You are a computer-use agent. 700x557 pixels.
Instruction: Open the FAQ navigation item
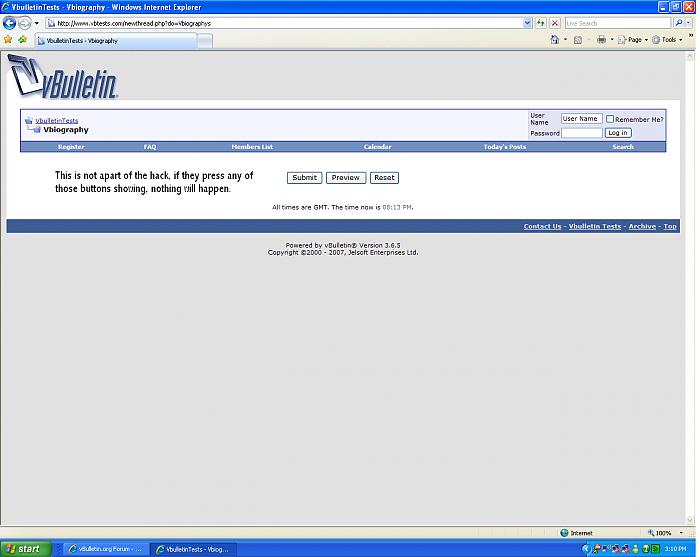click(150, 147)
